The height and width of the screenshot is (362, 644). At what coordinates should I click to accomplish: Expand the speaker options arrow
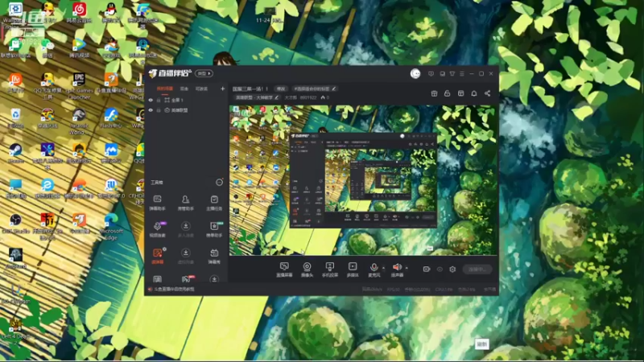(x=407, y=269)
